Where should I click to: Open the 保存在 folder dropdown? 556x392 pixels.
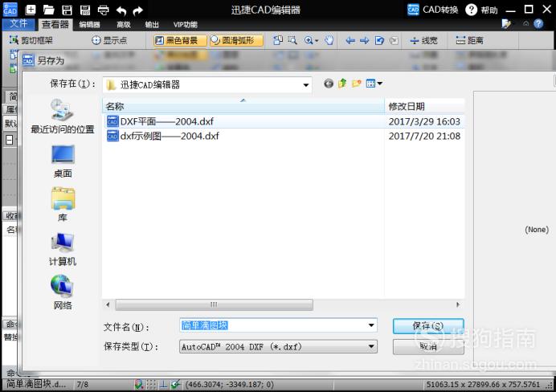[305, 84]
